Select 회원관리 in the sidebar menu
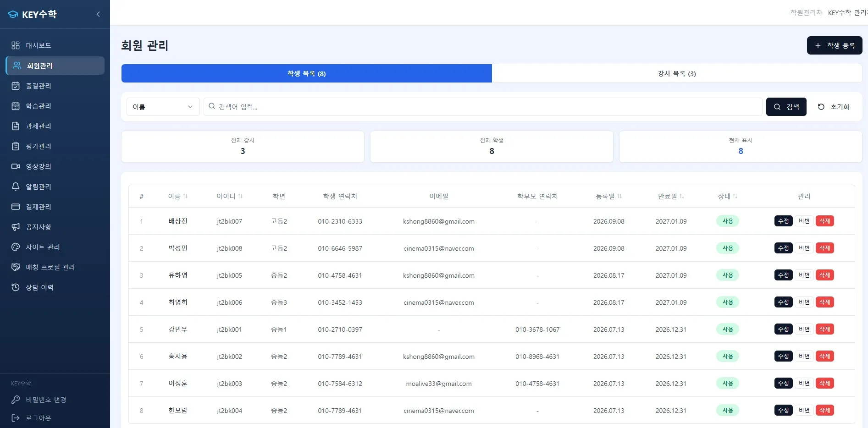868x428 pixels. 55,66
